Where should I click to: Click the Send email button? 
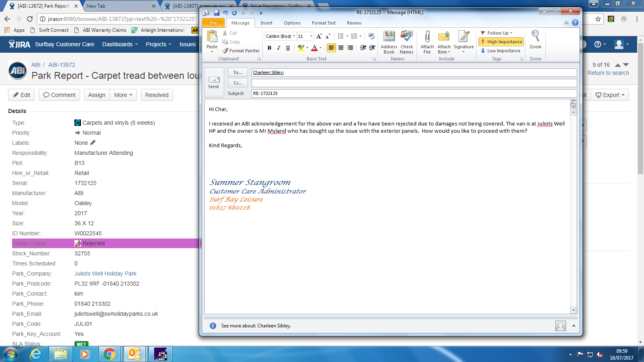[213, 82]
